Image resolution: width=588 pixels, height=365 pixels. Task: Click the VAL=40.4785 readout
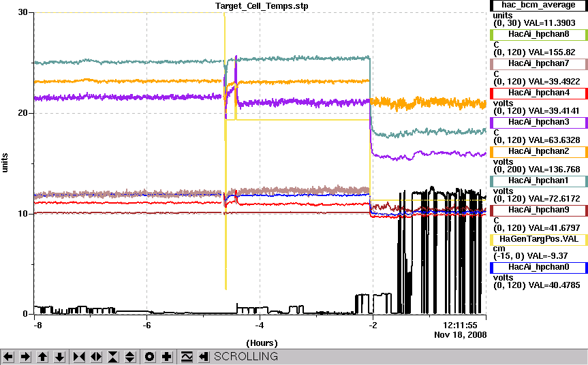(x=554, y=285)
